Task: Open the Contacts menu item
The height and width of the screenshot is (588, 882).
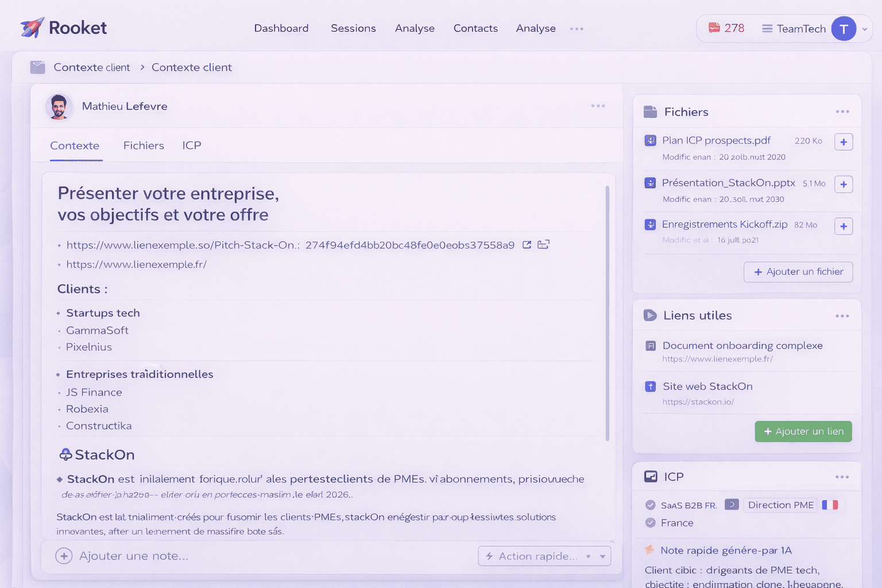Action: 475,28
